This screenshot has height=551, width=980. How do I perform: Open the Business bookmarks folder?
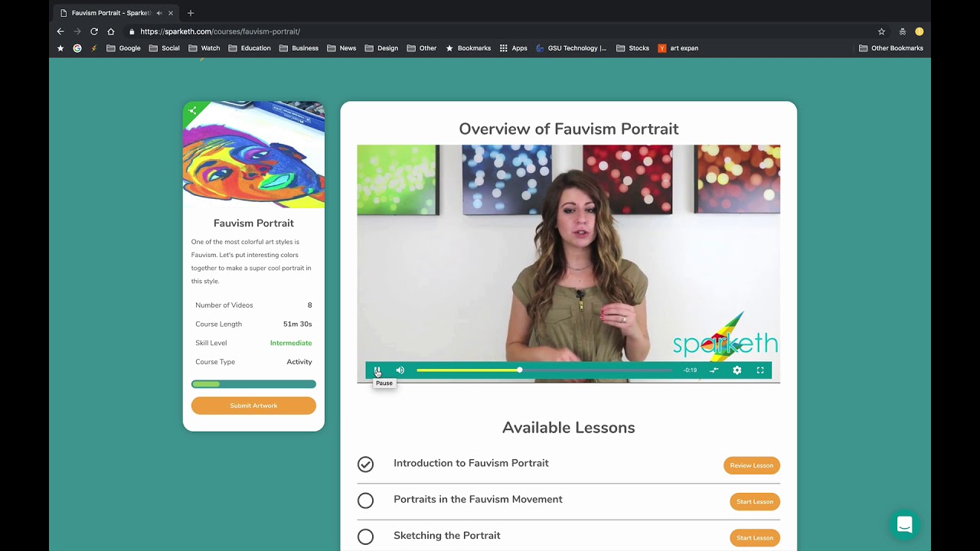(299, 48)
